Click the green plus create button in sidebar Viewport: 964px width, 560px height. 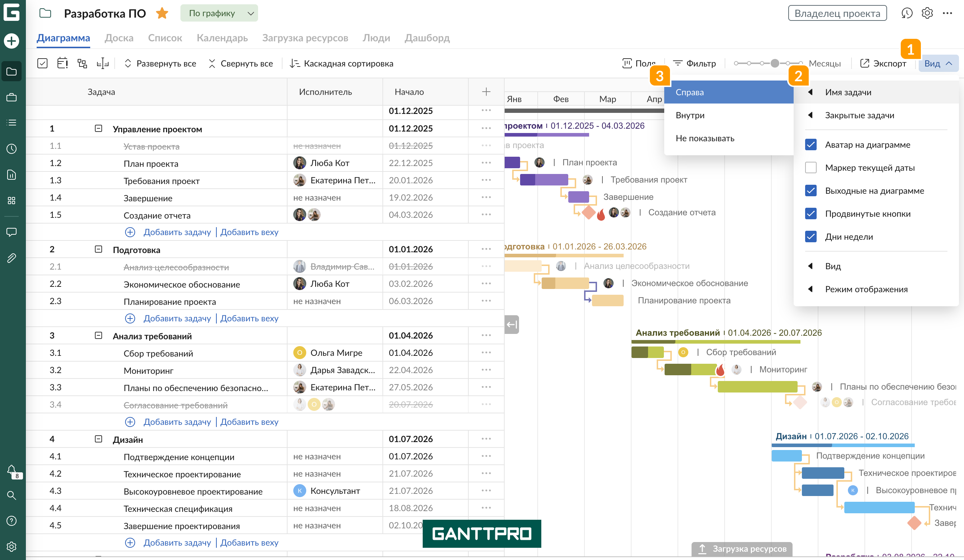[12, 41]
